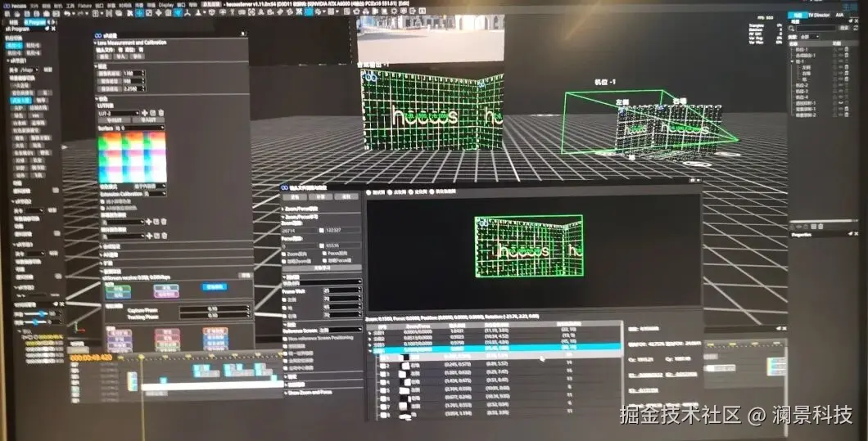The height and width of the screenshot is (441, 868).
Task: Collapse the expanded cyan-highlighted table row
Action: (x=370, y=349)
